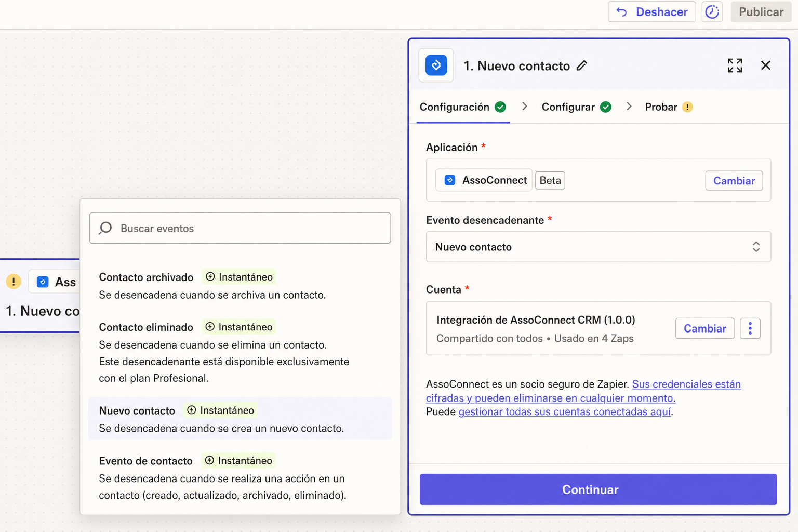Click Instantáneo badge on Evento de contacto
The height and width of the screenshot is (532, 798).
pyautogui.click(x=238, y=461)
